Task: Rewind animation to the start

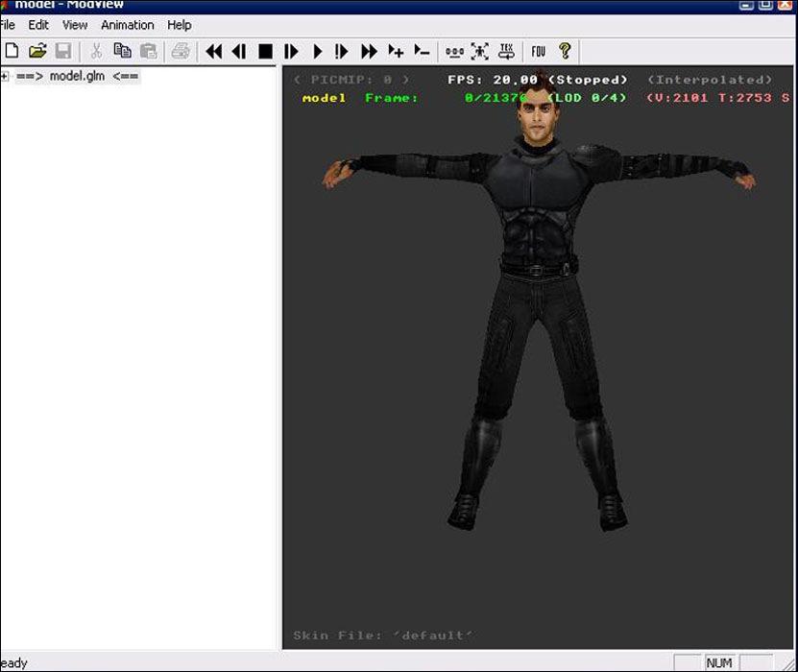Action: pyautogui.click(x=214, y=51)
